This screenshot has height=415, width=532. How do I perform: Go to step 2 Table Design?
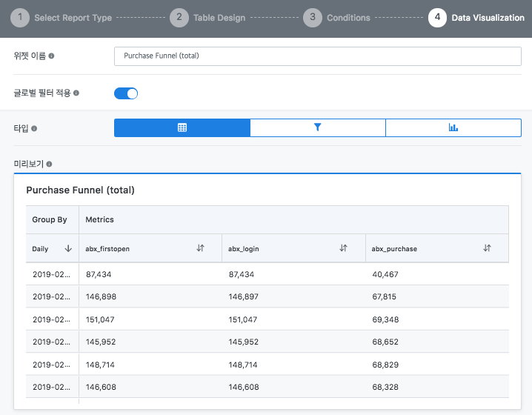point(207,18)
